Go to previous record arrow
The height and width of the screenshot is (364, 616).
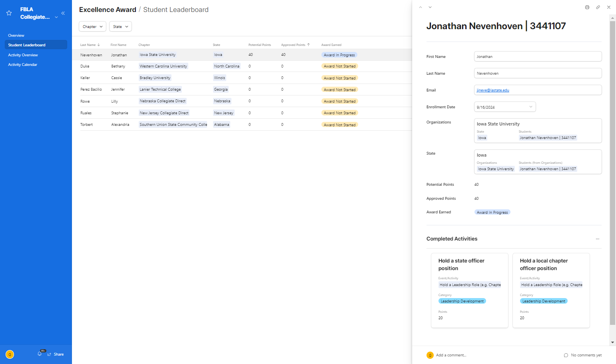421,7
